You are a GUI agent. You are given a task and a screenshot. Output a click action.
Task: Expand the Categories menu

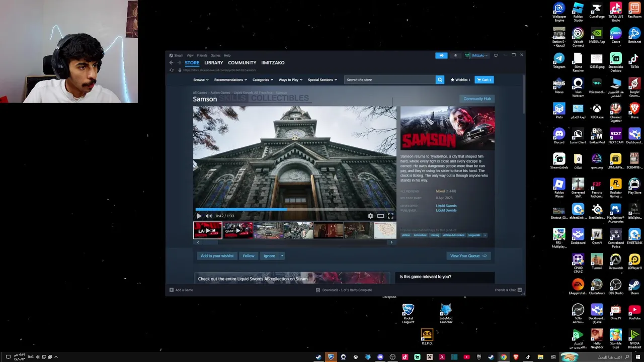pos(263,79)
